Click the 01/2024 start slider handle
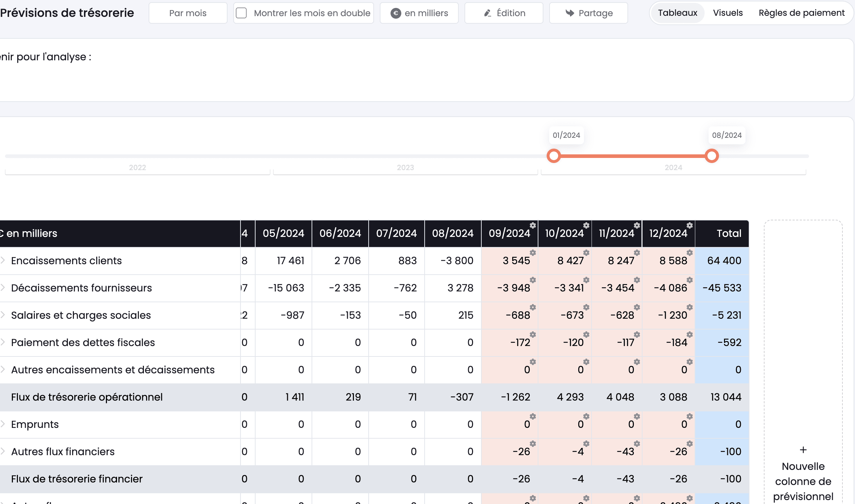Screen dimensions: 855x504 click(x=554, y=156)
